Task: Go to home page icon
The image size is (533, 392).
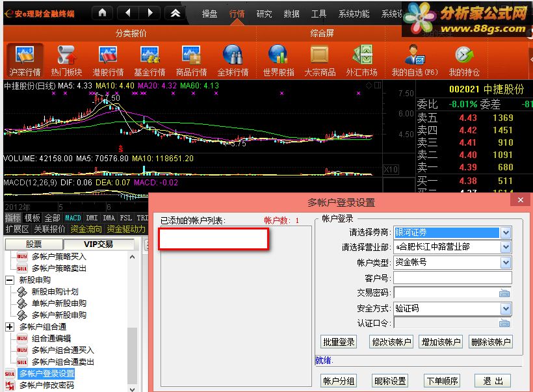Action: click(x=102, y=13)
